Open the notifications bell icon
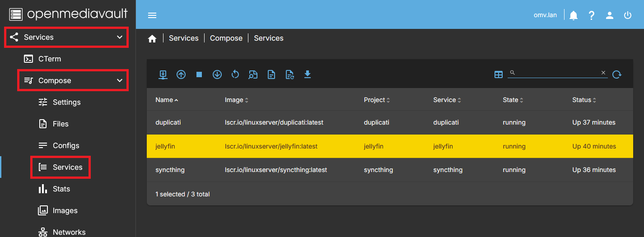Screen dimensions: 644x237 tap(574, 15)
